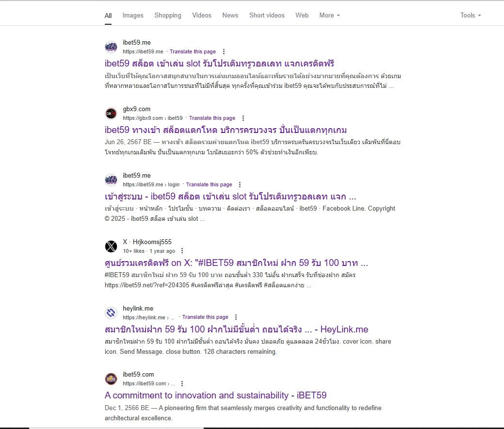Click the 'https://gbx9.com › ibet59' breadcrumb

pyautogui.click(x=153, y=118)
